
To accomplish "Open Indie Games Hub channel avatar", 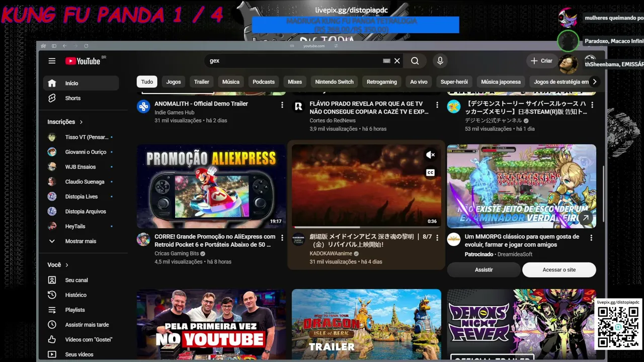I will click(143, 106).
